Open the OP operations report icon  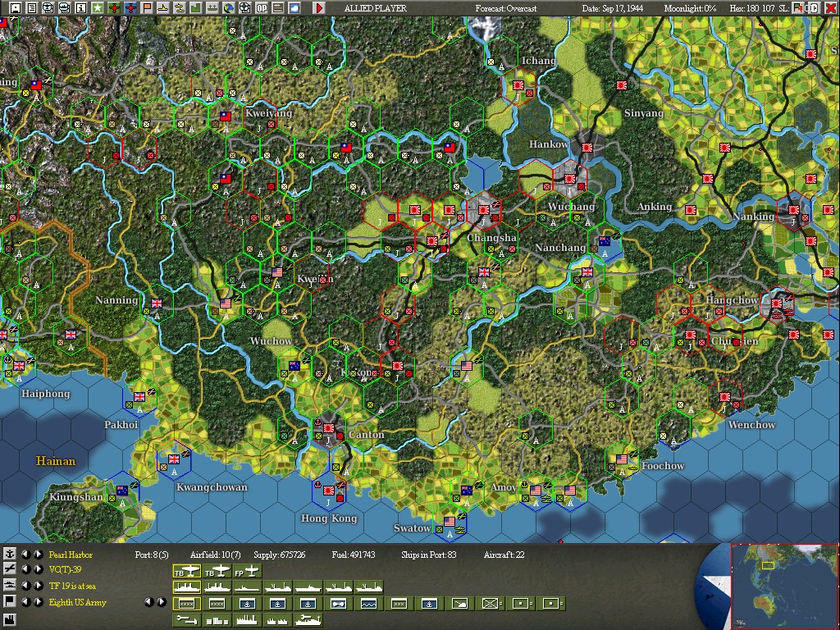pyautogui.click(x=262, y=8)
